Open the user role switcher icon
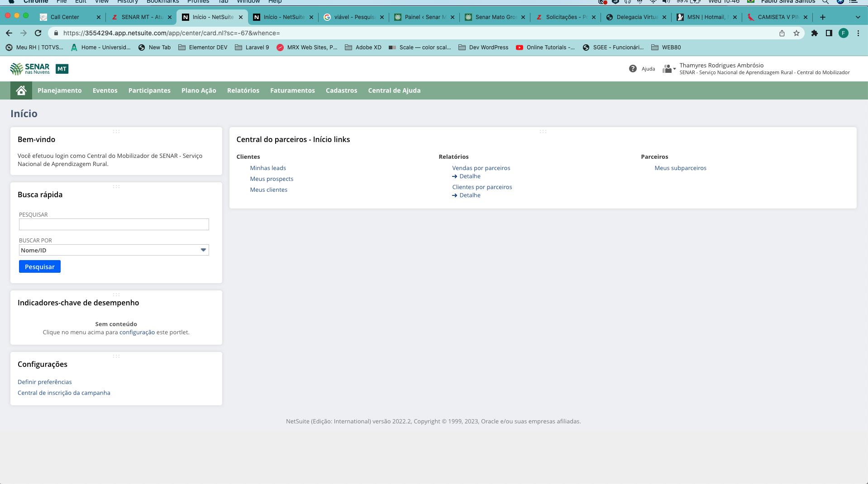Image resolution: width=868 pixels, height=484 pixels. [668, 69]
